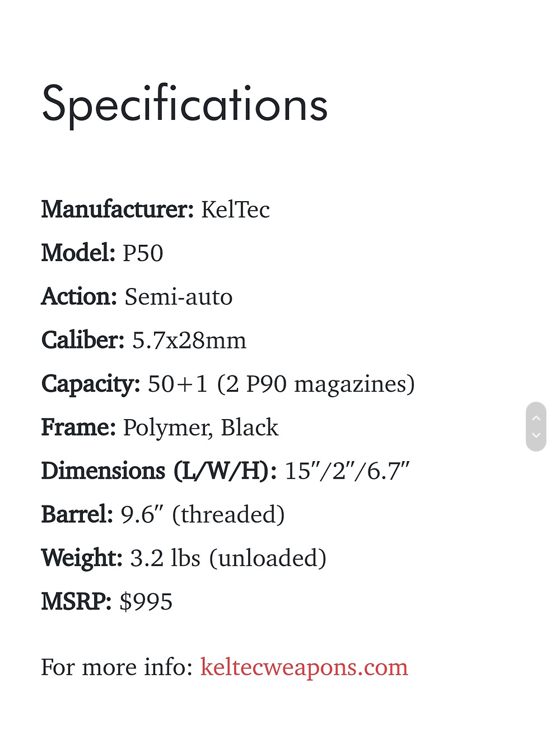Viewport: 560px width, 738px height.
Task: Select the 9.6" (threaded) barrel value
Action: coord(202,514)
